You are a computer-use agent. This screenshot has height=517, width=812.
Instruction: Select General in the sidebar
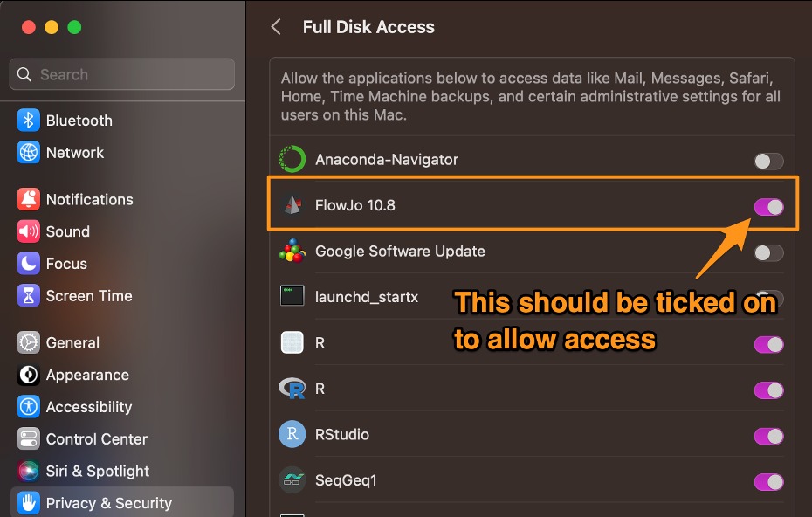[72, 343]
